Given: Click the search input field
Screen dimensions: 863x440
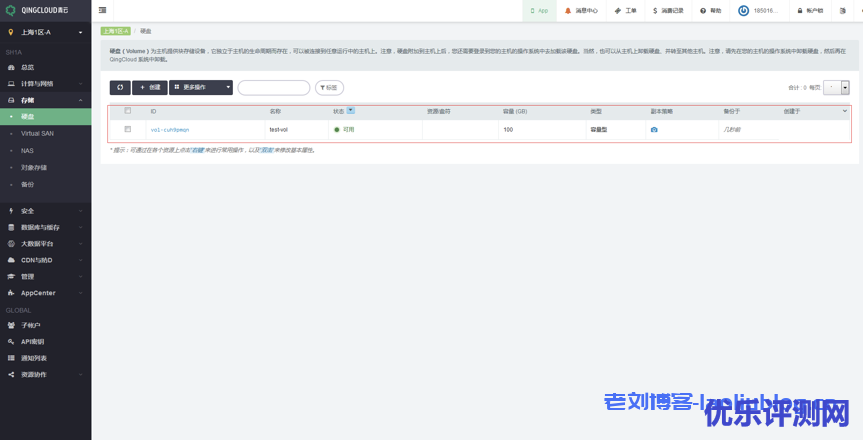Looking at the screenshot, I should click(x=273, y=88).
